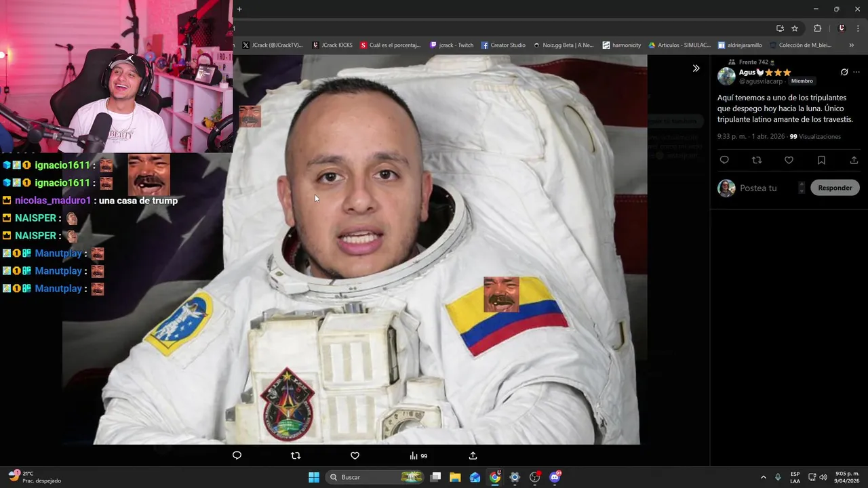Open view analytics icon below the image
This screenshot has height=488, width=868.
pos(418,455)
